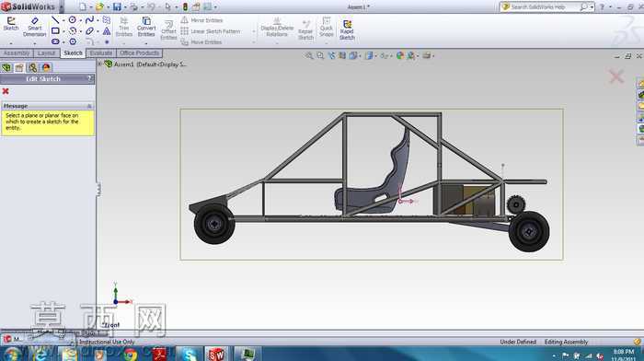Click Zoom to Area magnifier icon
The height and width of the screenshot is (361, 644).
320,55
